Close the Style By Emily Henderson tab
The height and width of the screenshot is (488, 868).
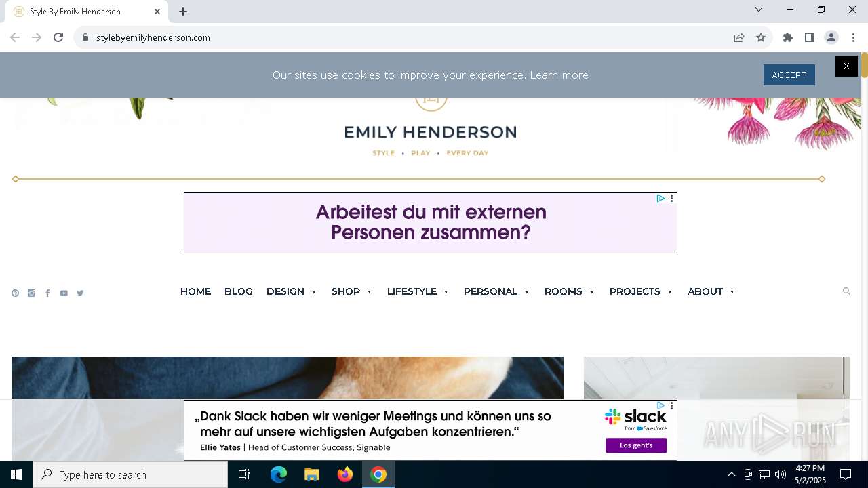157,12
